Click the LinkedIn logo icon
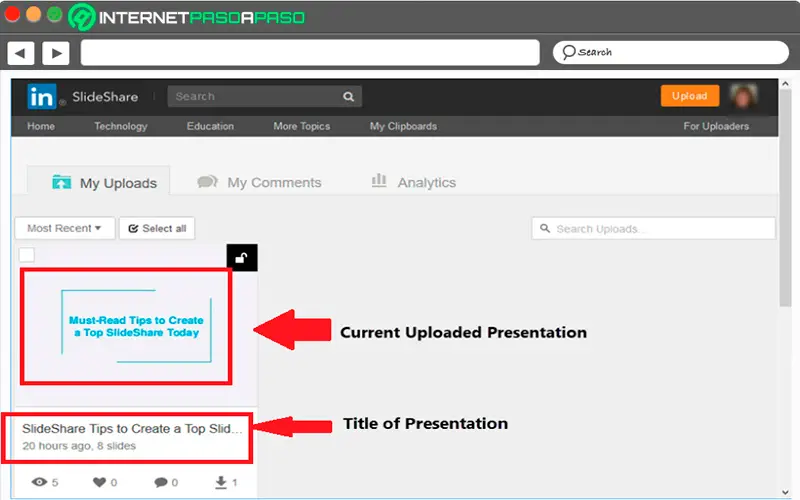The height and width of the screenshot is (500, 800). 41,96
